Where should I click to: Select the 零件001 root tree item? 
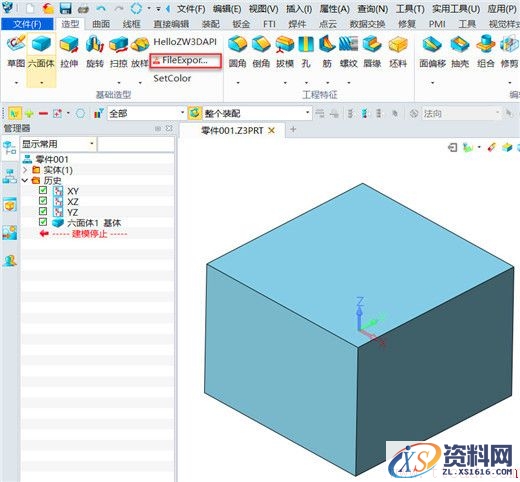click(x=45, y=159)
